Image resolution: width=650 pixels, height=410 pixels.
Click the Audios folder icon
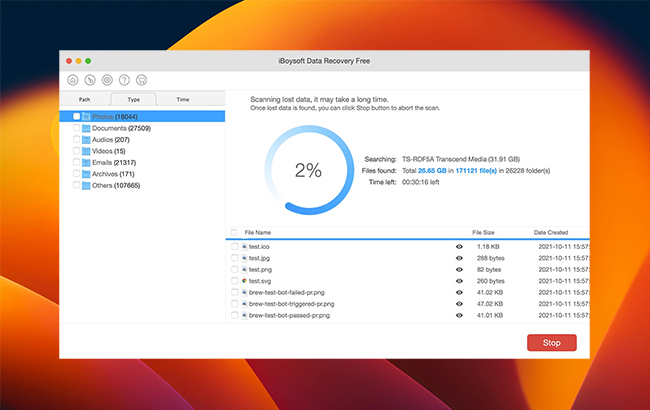pos(86,140)
